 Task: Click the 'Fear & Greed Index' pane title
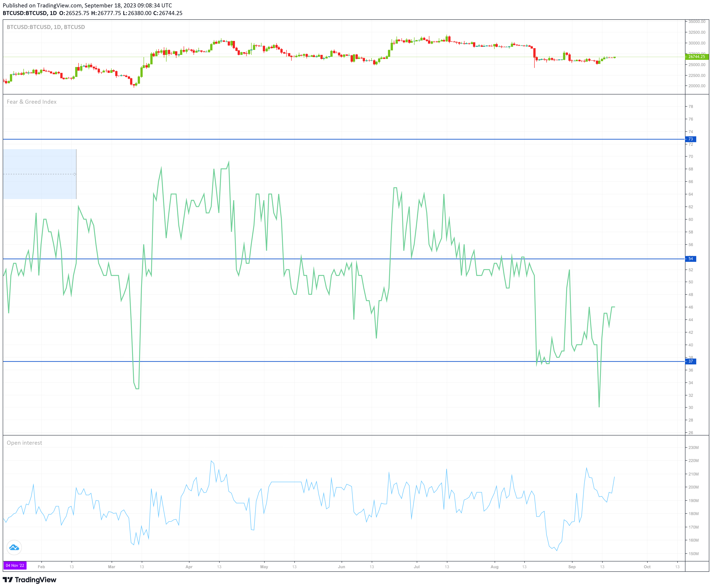click(x=32, y=102)
